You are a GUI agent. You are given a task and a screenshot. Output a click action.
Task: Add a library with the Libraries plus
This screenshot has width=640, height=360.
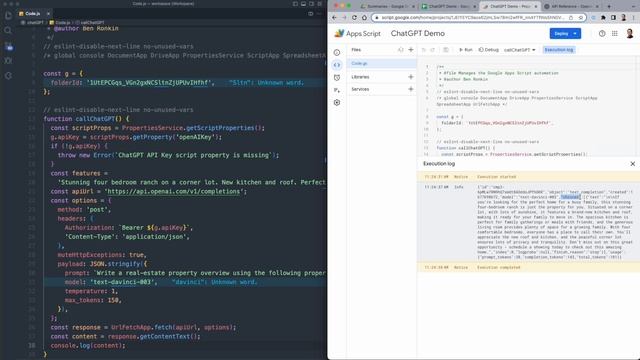point(411,77)
